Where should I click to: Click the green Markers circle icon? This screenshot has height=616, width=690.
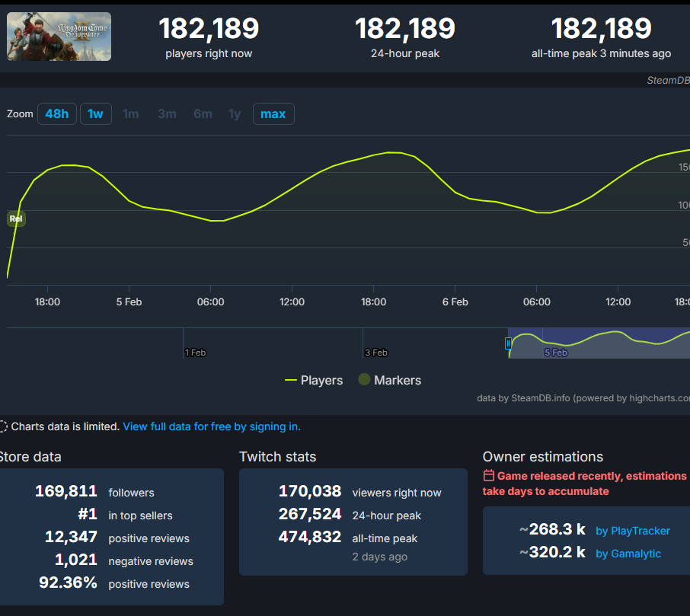[x=364, y=379]
